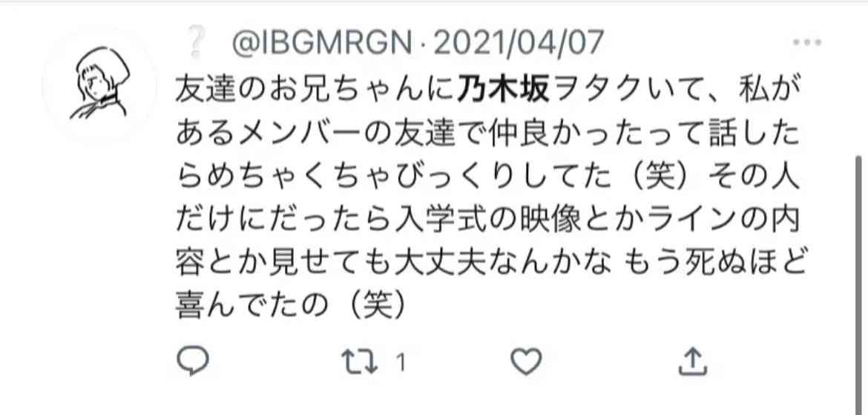
Task: Visit the @IBGMRGN profile handle
Action: (x=322, y=43)
